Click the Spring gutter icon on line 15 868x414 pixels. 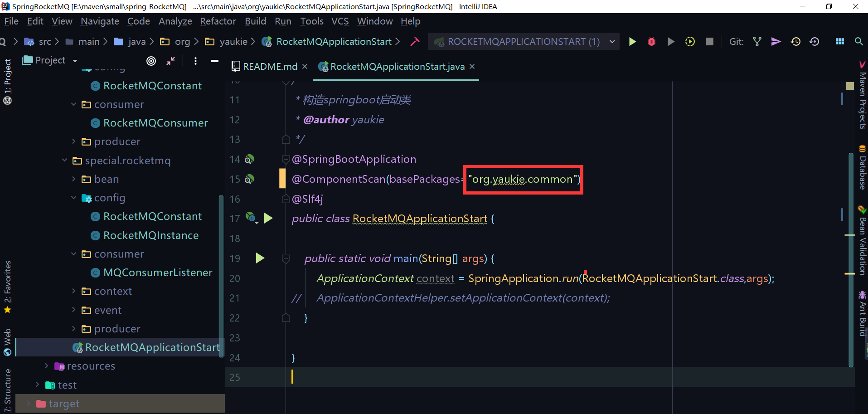click(x=249, y=179)
